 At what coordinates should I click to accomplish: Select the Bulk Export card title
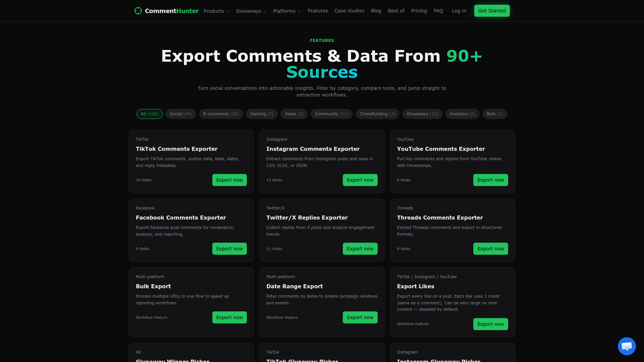pos(153,286)
